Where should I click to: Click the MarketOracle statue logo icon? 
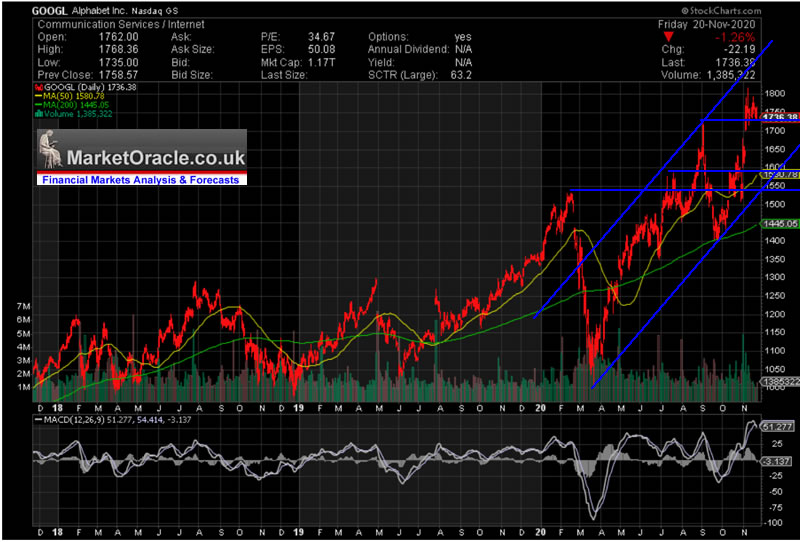50,152
